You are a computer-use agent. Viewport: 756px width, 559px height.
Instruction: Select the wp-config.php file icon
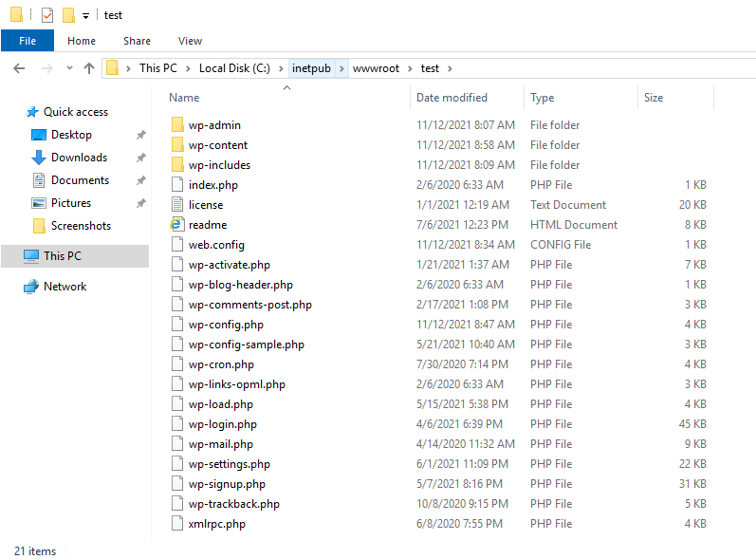[177, 325]
